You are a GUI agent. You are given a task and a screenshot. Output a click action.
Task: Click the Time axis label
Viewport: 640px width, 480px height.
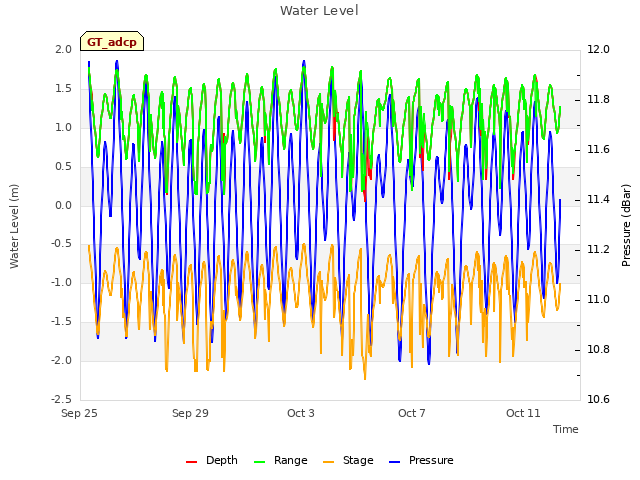point(566,429)
